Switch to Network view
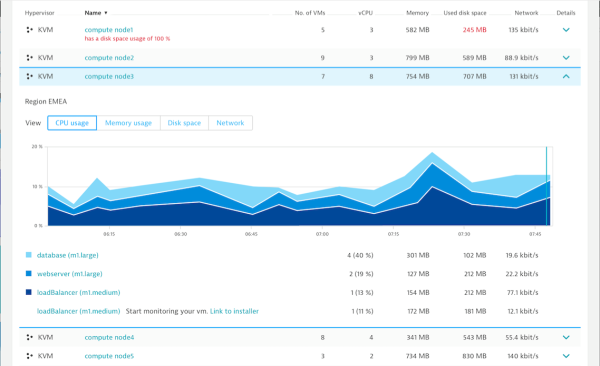Screen dimensions: 600x366 pos(230,123)
